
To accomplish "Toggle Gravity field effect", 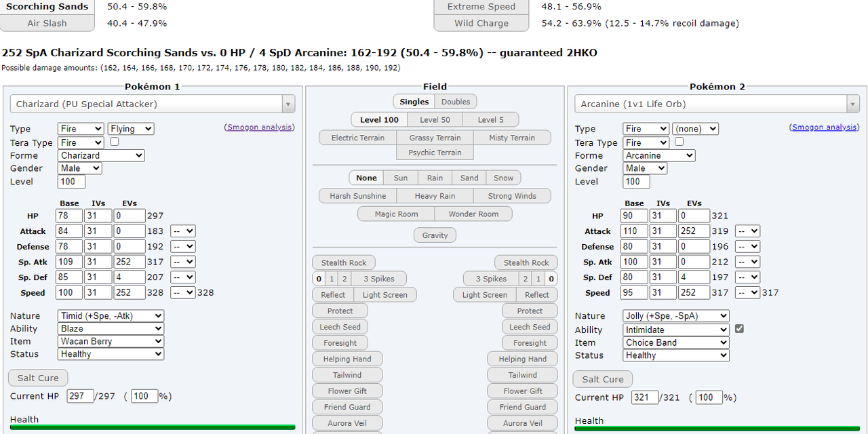I will click(x=435, y=235).
